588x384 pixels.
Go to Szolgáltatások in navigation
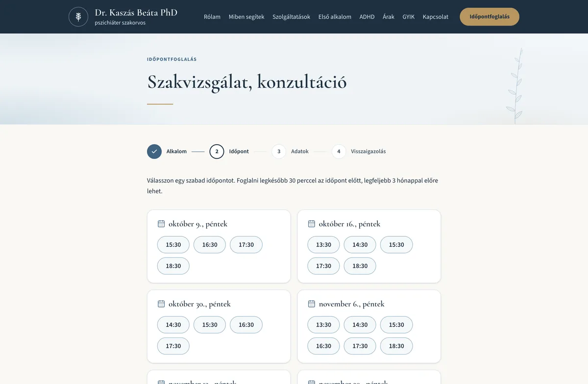[x=291, y=17]
